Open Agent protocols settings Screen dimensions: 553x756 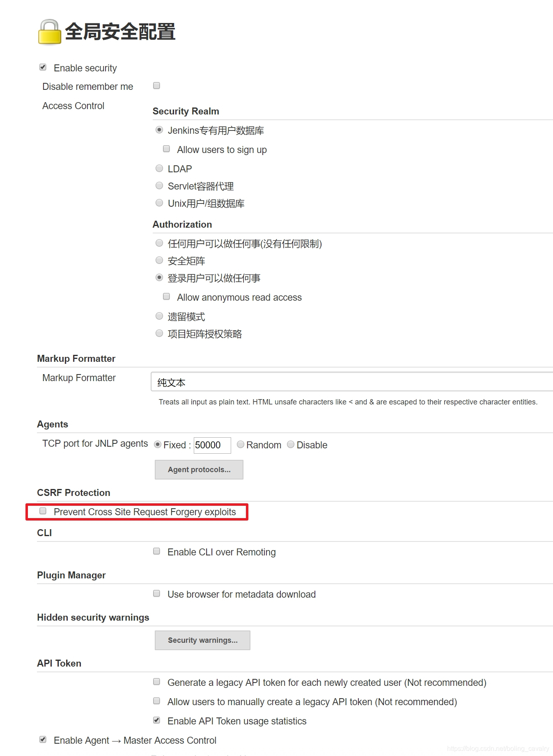199,470
